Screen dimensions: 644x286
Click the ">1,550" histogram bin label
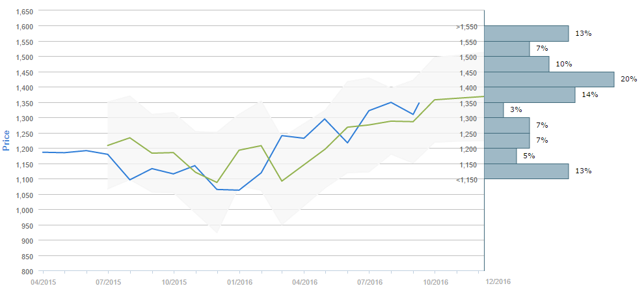468,27
